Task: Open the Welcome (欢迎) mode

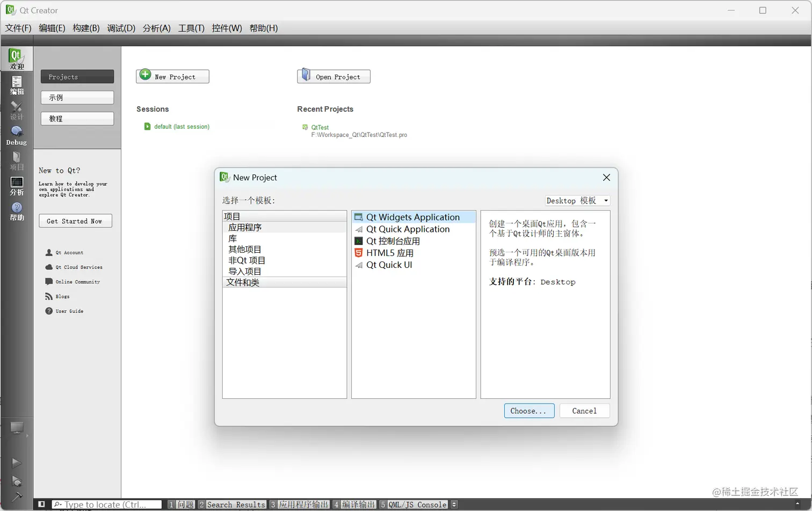Action: (17, 59)
